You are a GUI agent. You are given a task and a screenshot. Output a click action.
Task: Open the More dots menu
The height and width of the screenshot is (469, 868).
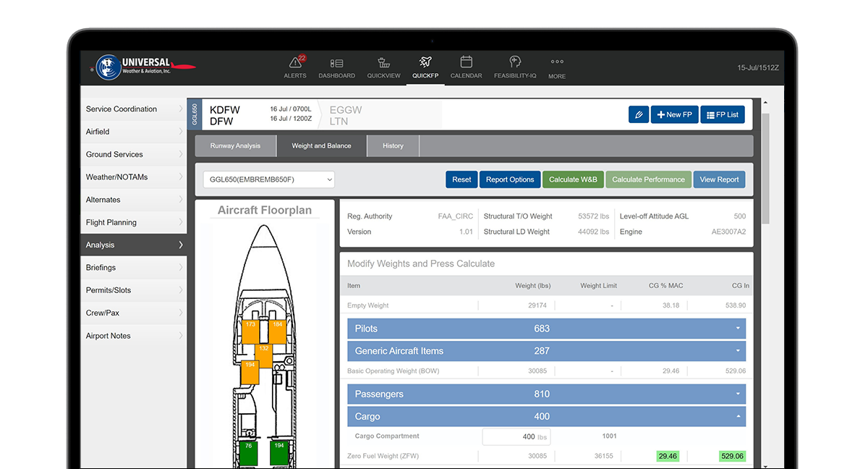click(557, 62)
